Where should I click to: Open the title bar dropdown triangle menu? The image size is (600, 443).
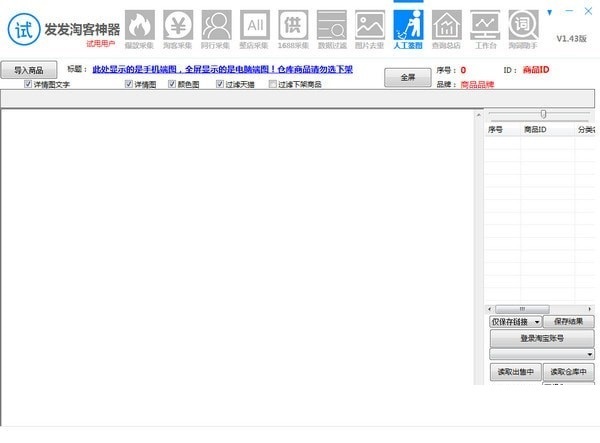pyautogui.click(x=549, y=13)
